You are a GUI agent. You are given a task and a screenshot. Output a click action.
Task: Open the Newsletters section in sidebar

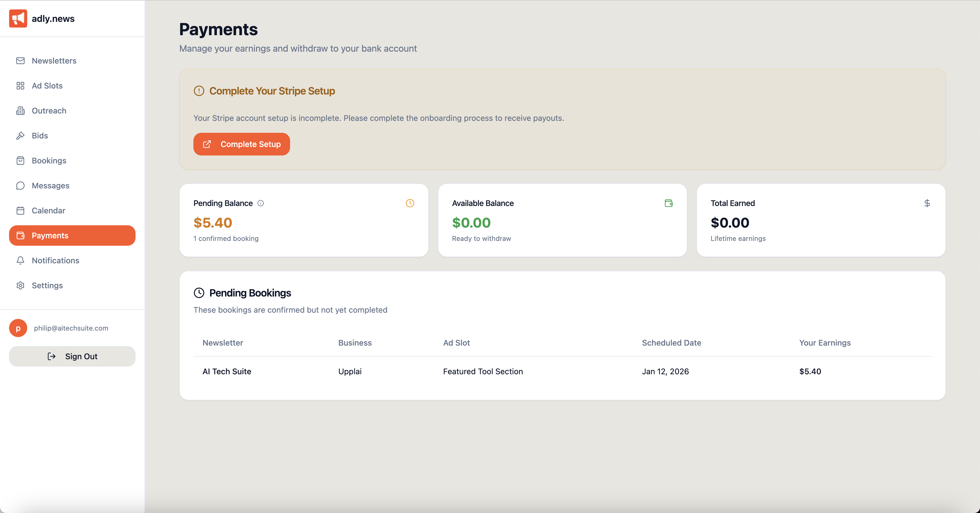click(54, 61)
